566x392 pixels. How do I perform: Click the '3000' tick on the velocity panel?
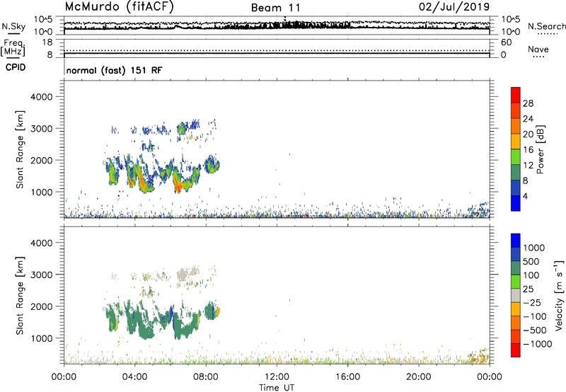(42, 275)
